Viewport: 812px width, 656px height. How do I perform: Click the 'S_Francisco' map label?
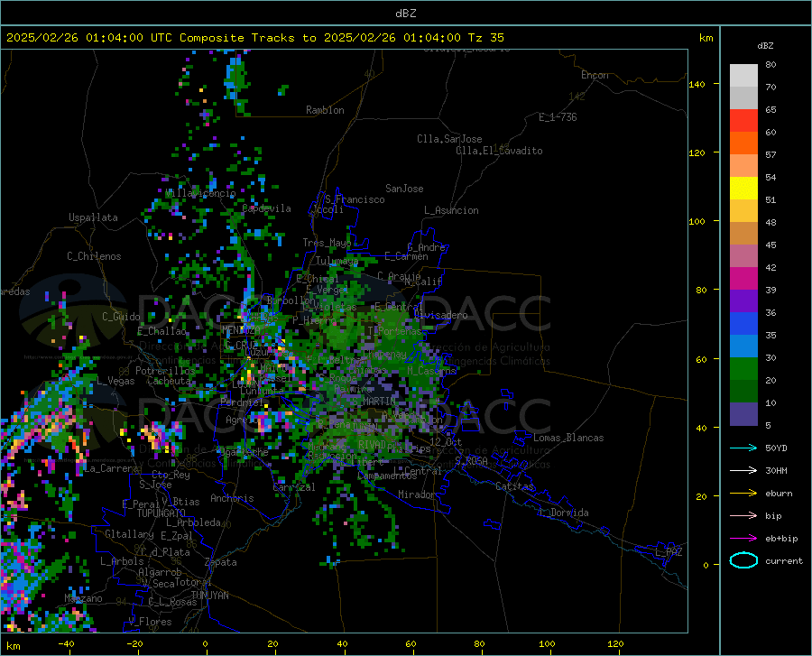pos(355,199)
